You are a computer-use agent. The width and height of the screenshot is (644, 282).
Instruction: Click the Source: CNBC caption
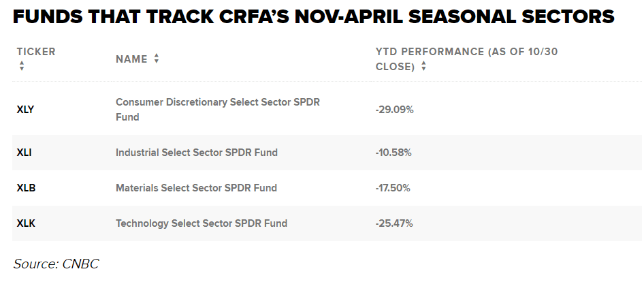(x=56, y=264)
